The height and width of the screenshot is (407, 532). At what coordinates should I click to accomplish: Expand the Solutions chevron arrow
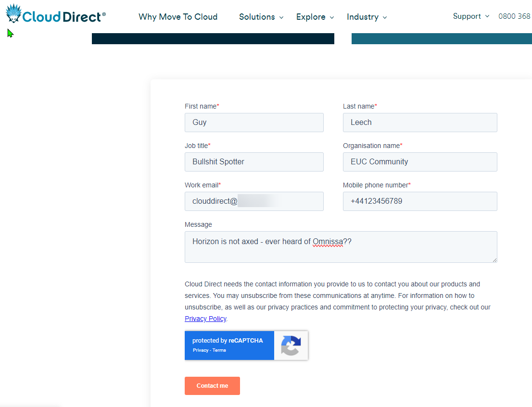[x=281, y=17]
